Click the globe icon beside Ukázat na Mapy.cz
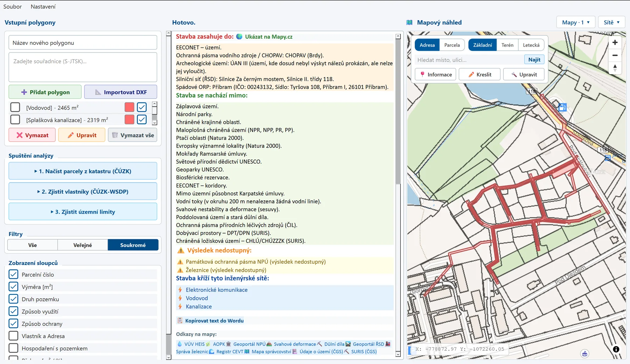 click(x=239, y=37)
